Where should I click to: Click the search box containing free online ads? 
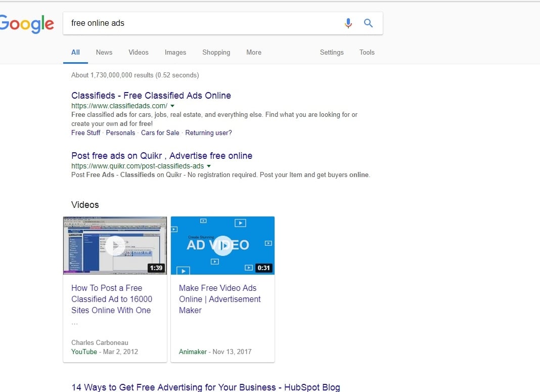tap(202, 23)
